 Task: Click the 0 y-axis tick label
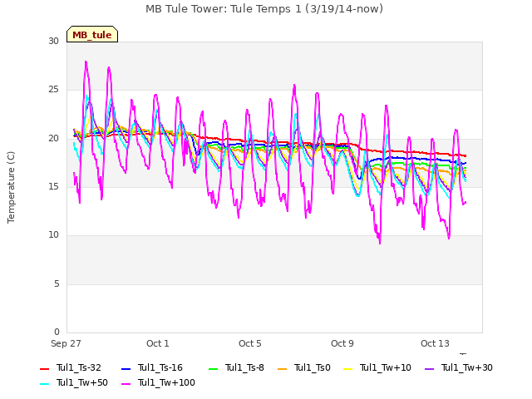(x=57, y=332)
